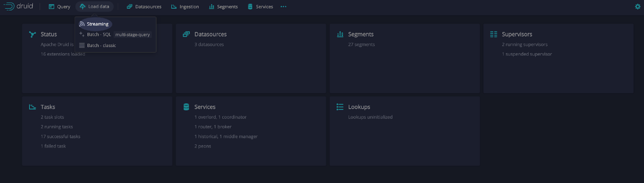Click '1 historical, 1 middle manager' text
The image size is (644, 183).
coord(226,136)
